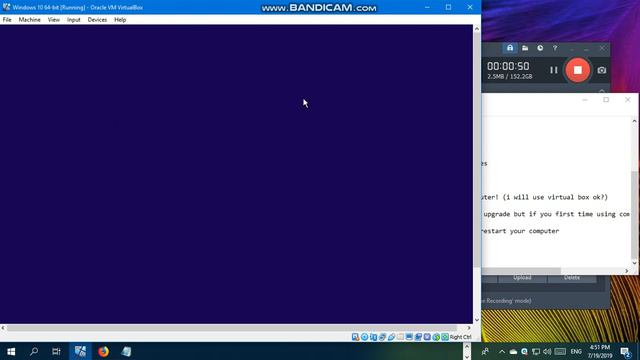Viewport: 640px width, 360px height.
Task: Open the Help menu in VirtualBox
Action: click(x=120, y=20)
